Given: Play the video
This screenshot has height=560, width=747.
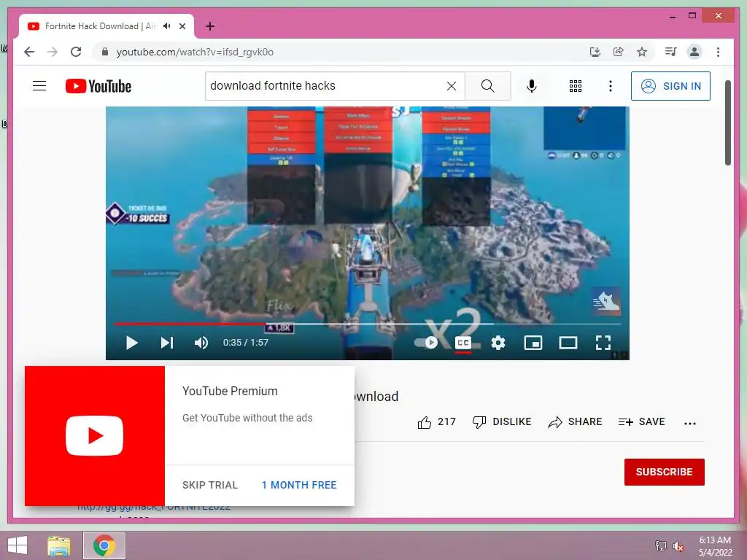Looking at the screenshot, I should coord(131,343).
